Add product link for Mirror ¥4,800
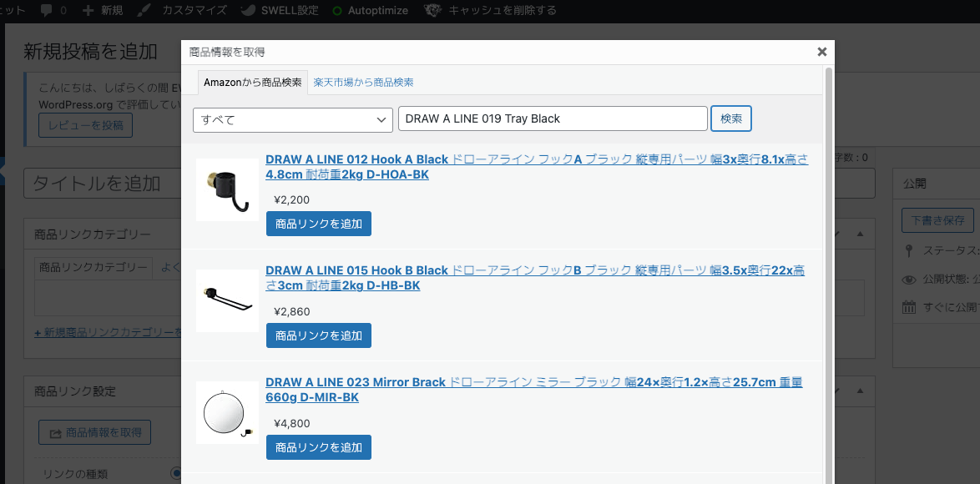The image size is (980, 484). point(319,447)
